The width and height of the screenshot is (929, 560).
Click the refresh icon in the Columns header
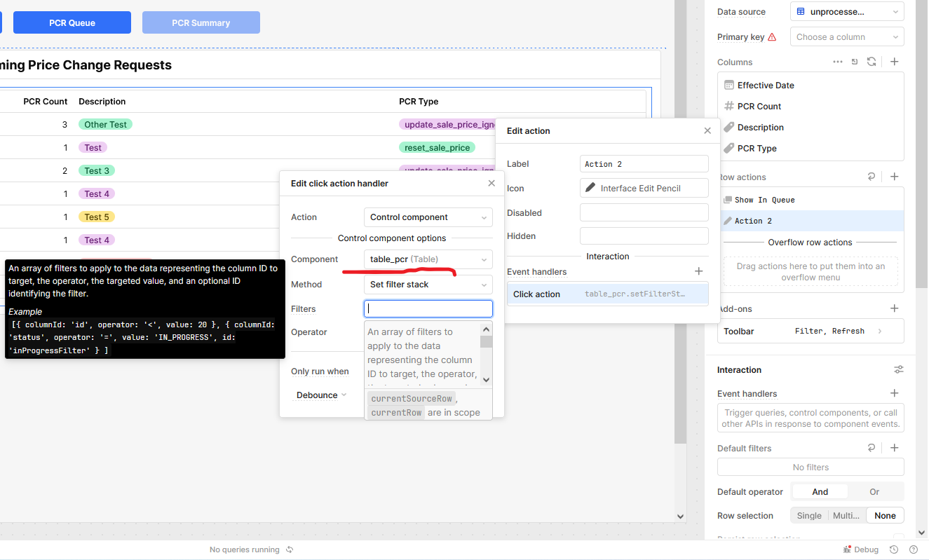point(872,62)
